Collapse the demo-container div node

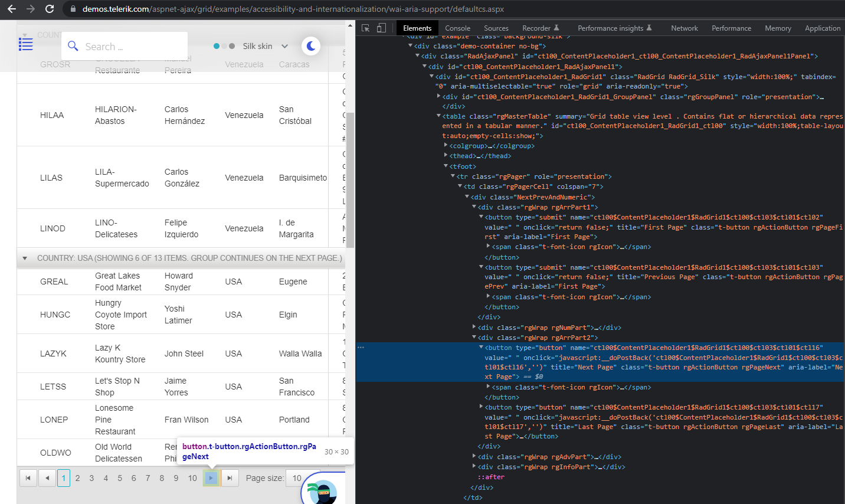click(411, 45)
